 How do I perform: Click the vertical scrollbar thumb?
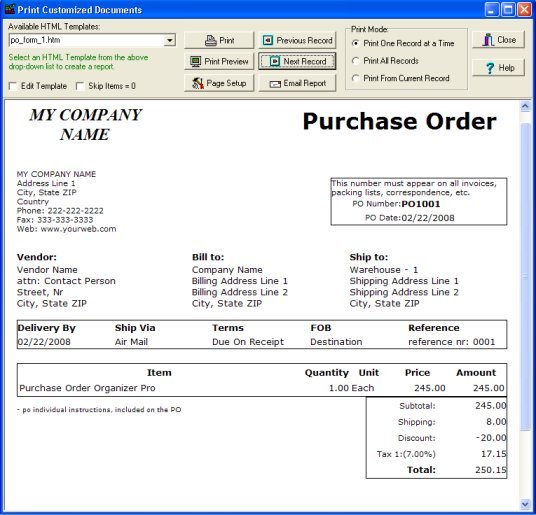tap(525, 277)
